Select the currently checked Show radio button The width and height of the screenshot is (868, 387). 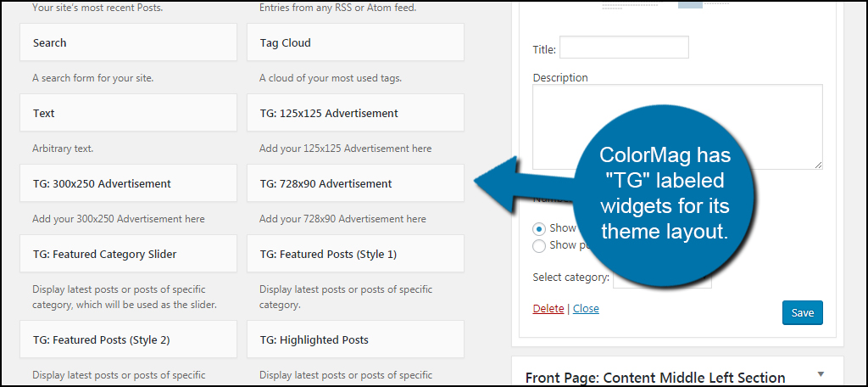pyautogui.click(x=539, y=228)
